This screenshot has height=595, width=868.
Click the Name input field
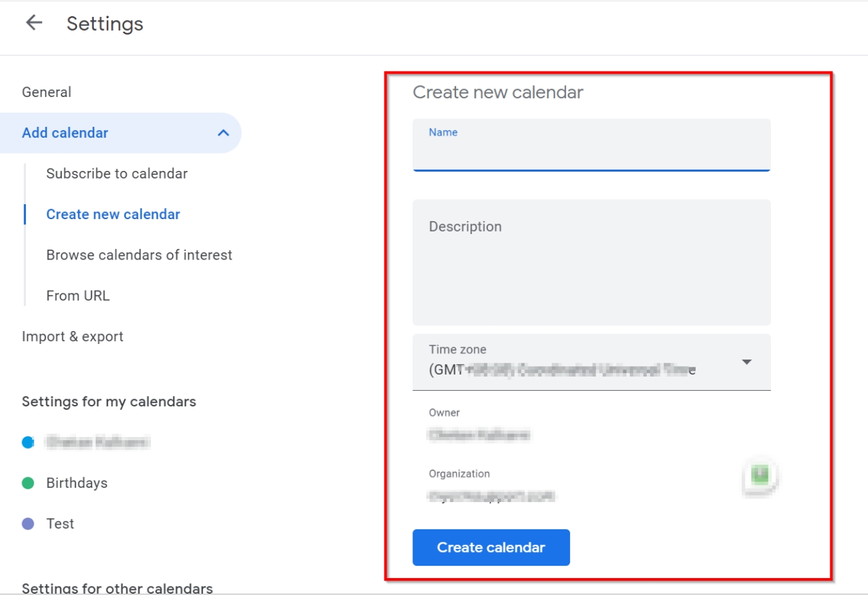pyautogui.click(x=591, y=153)
